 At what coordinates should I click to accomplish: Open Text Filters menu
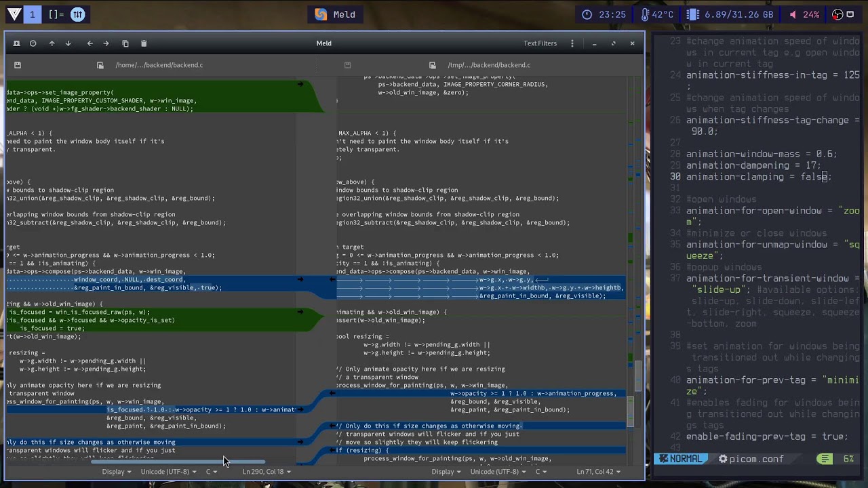[540, 43]
